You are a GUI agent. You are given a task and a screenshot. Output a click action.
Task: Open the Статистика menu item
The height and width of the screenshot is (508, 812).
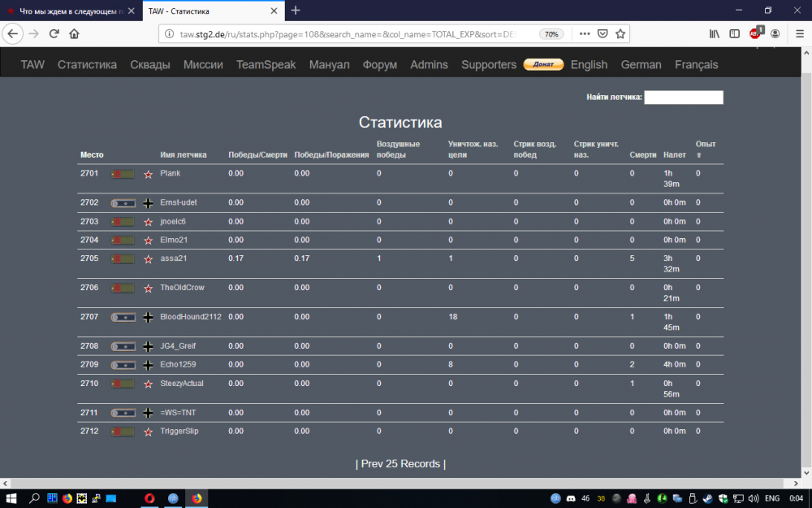pyautogui.click(x=87, y=65)
